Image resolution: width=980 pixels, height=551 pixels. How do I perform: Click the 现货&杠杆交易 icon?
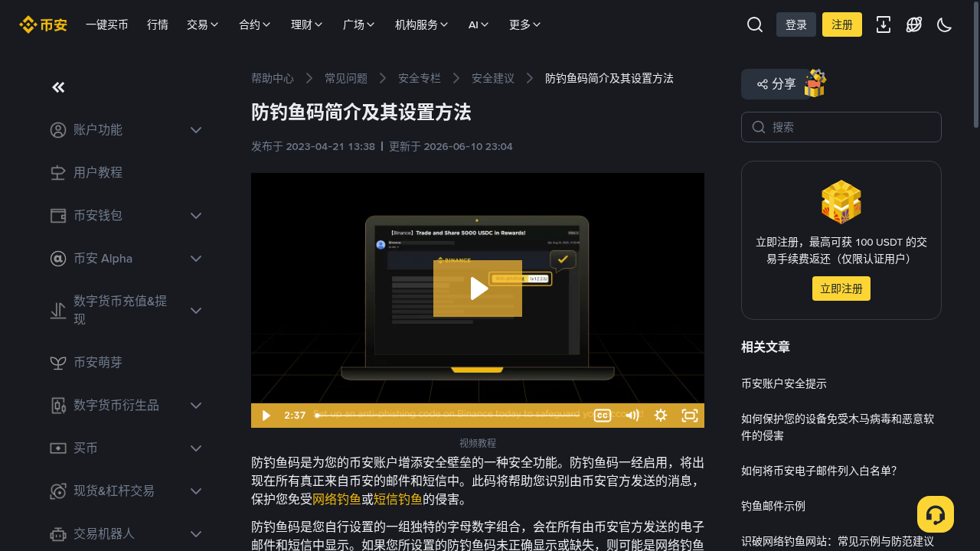point(58,491)
